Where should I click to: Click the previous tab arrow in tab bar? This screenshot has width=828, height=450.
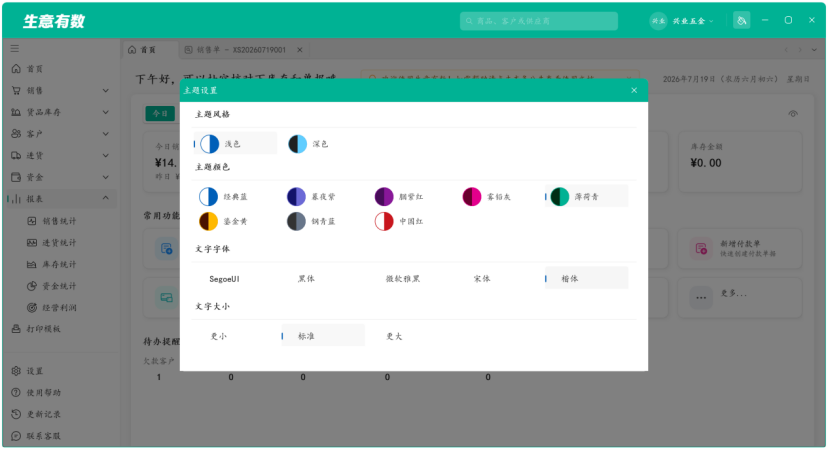786,50
